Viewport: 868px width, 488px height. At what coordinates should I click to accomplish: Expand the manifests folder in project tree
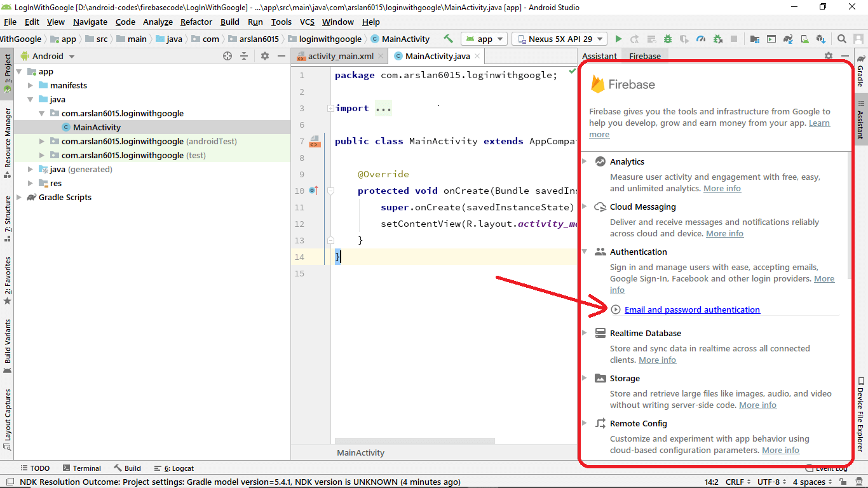[31, 85]
